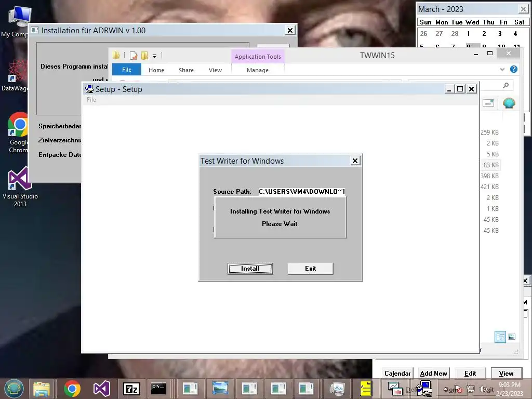Click the Install button in Test Writer dialog
532x399 pixels.
tap(250, 269)
